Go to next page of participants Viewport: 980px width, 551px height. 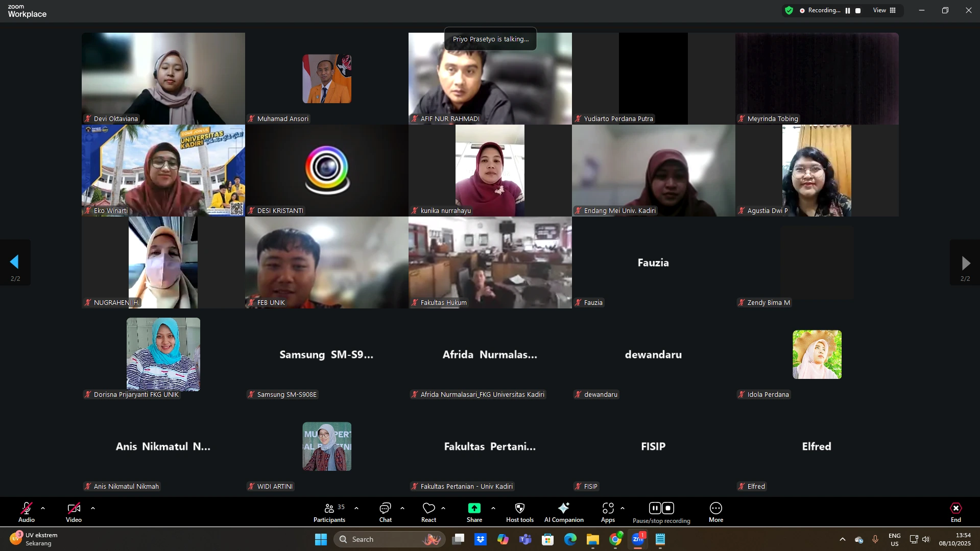(x=965, y=262)
